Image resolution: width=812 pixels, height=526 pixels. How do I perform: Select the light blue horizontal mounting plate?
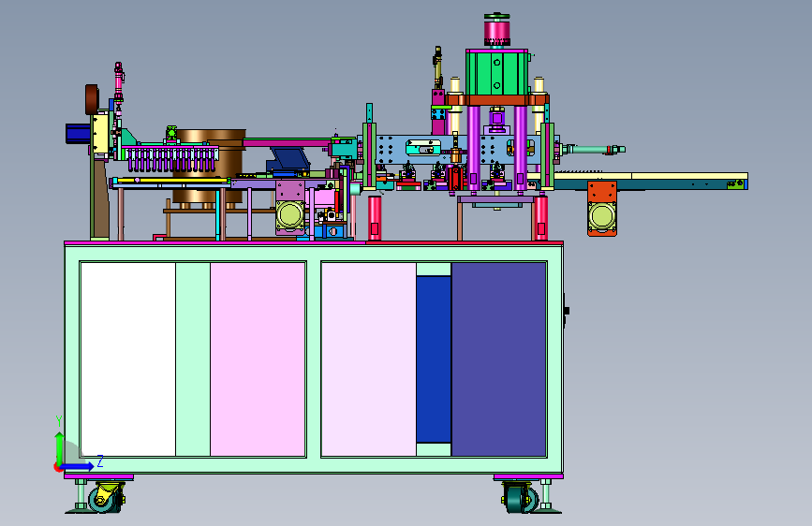(x=456, y=150)
